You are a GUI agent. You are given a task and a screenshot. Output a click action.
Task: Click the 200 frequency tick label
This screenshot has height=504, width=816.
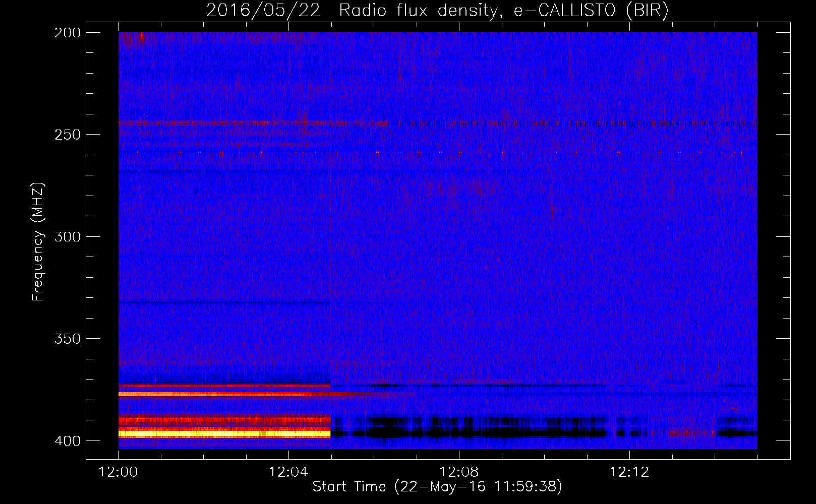[x=68, y=33]
